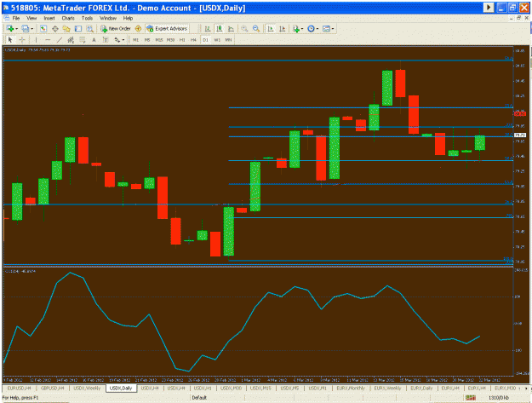
Task: Expand the Periods dropdown arrow
Action: (317, 29)
